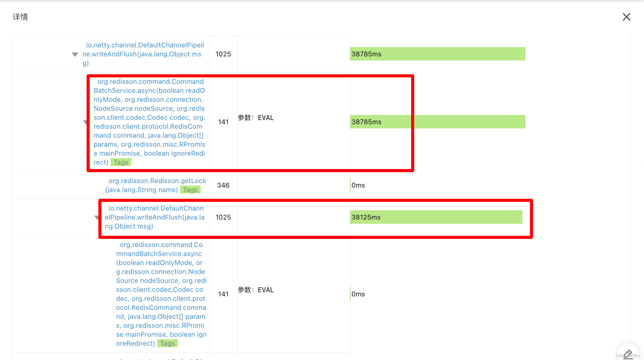The image size is (644, 360).
Task: Click Tags badge on 0ms async row
Action: coord(167,343)
